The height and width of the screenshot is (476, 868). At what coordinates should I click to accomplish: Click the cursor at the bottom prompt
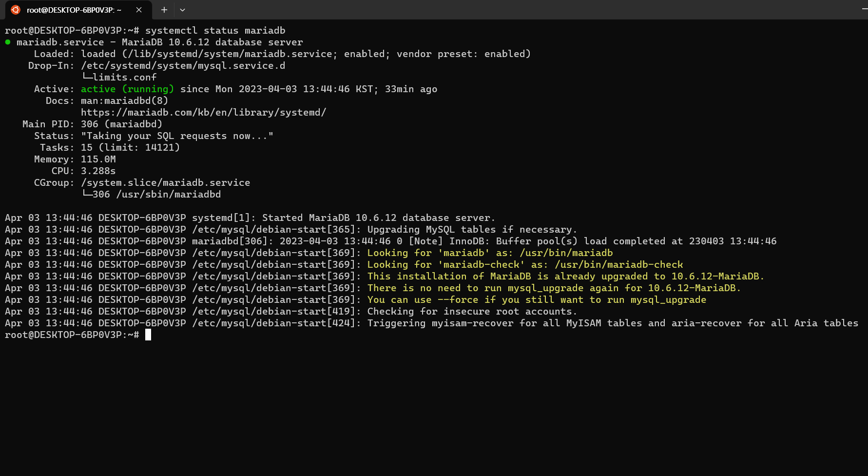148,335
